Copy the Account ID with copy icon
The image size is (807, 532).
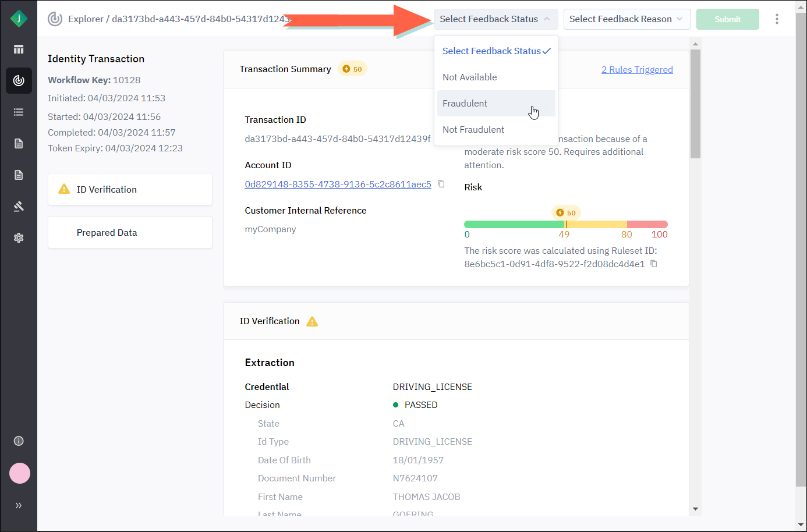click(441, 184)
